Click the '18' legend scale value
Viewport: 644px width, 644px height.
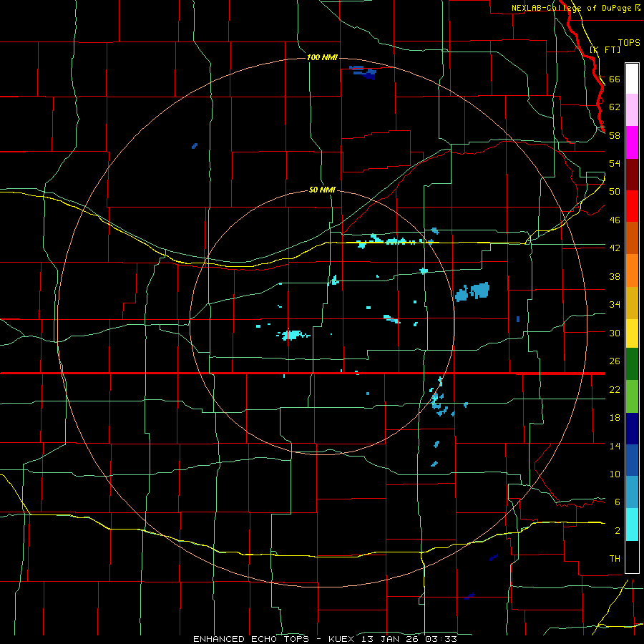tap(615, 418)
